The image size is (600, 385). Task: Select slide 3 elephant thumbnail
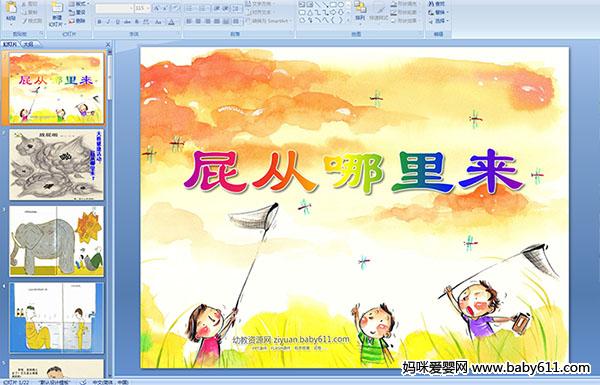pyautogui.click(x=57, y=241)
